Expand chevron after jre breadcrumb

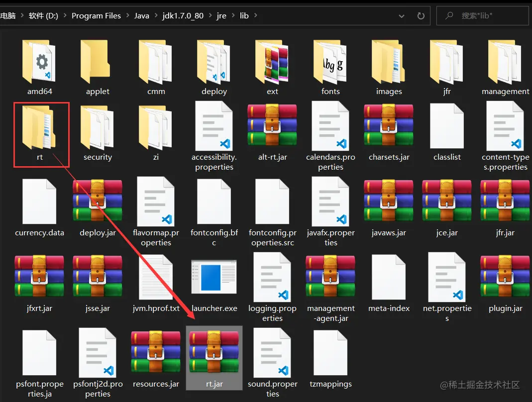233,15
